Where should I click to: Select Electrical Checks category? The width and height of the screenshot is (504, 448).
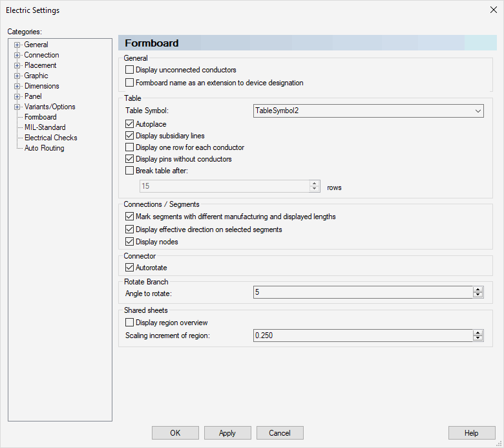(x=50, y=138)
